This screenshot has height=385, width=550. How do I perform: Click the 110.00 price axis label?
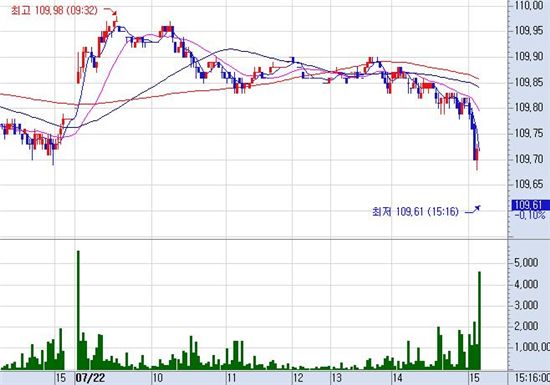click(x=529, y=5)
